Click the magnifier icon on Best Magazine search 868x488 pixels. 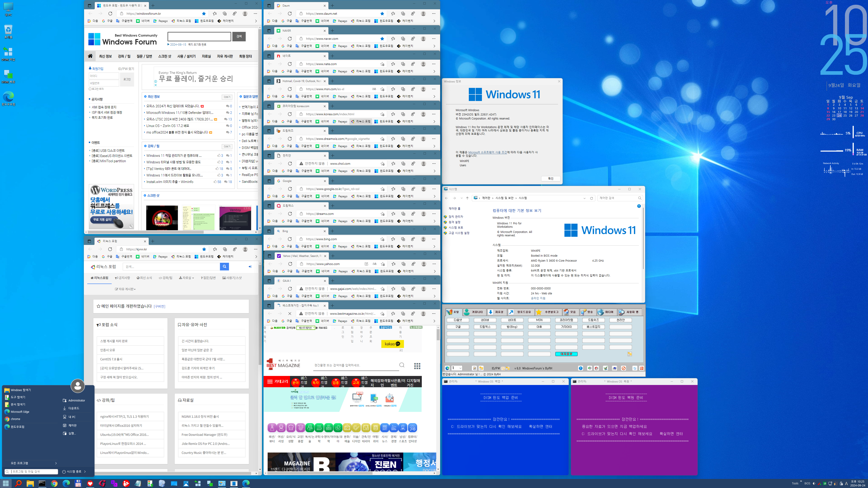tap(402, 365)
